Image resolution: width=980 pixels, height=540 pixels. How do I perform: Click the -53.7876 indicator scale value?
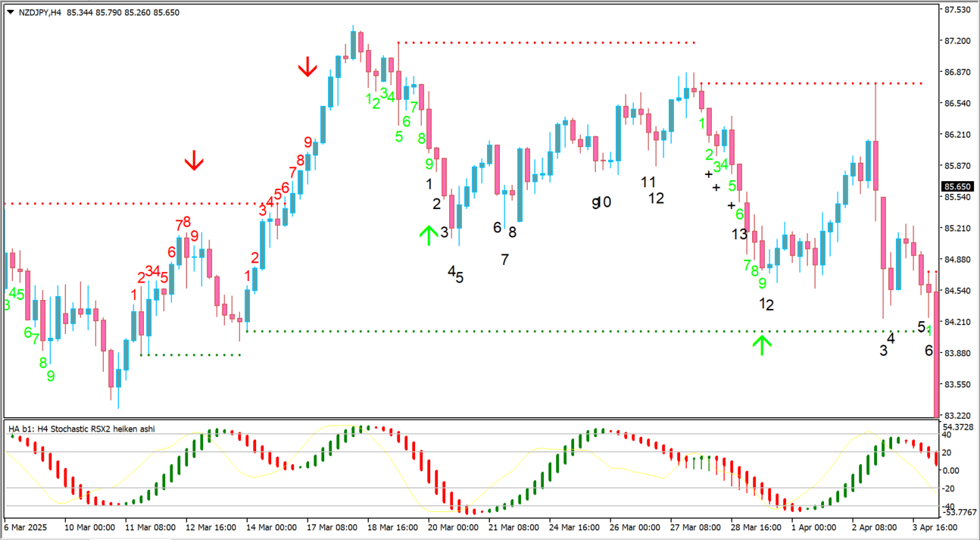click(x=959, y=513)
